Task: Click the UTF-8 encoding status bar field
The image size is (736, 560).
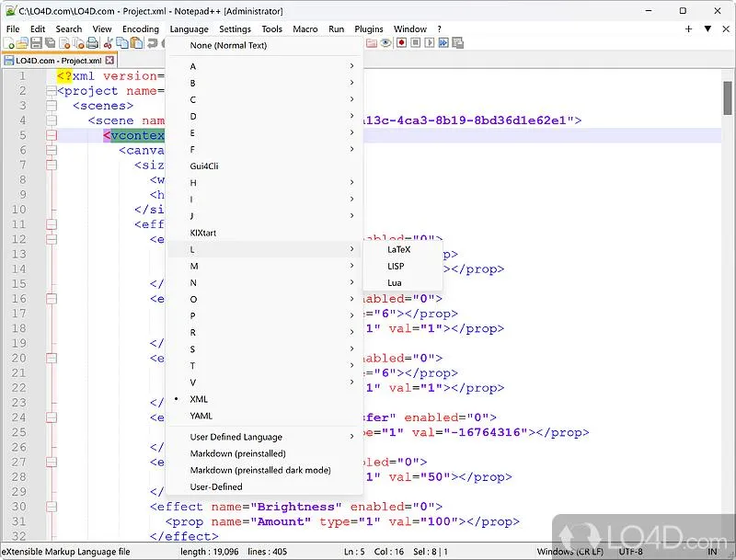Action: [x=630, y=552]
